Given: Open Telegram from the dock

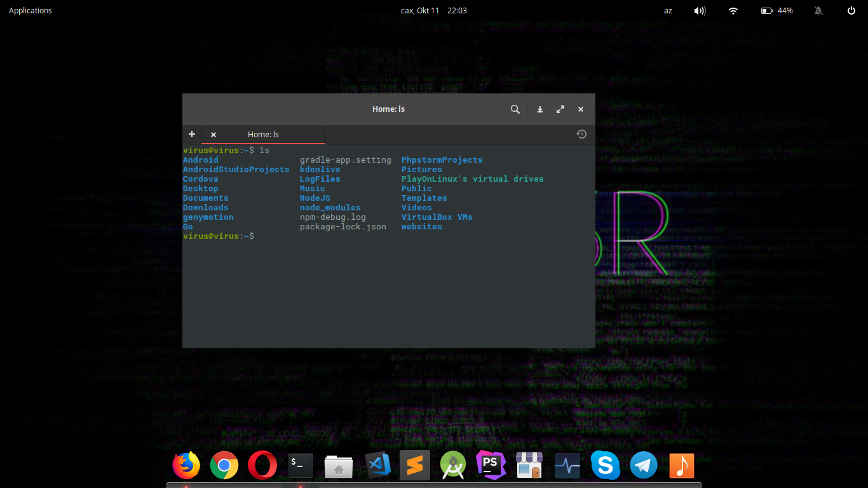Looking at the screenshot, I should pyautogui.click(x=644, y=466).
